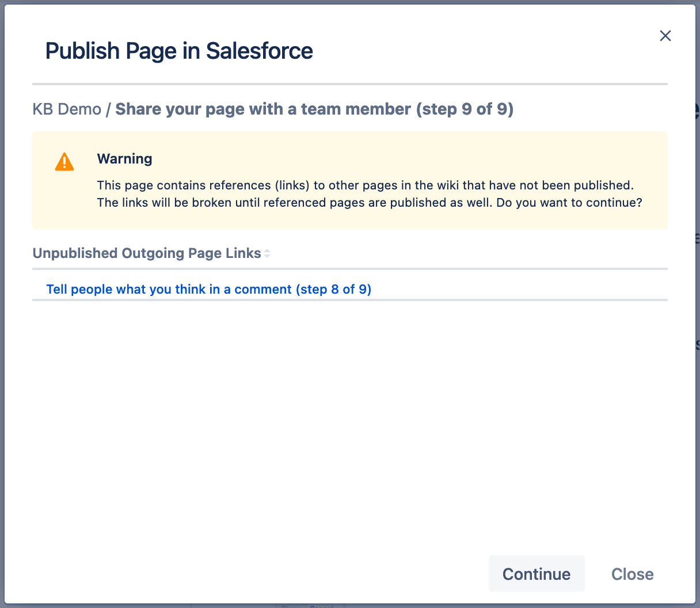Image resolution: width=700 pixels, height=608 pixels.
Task: Click the bold Warning heading
Action: [124, 159]
